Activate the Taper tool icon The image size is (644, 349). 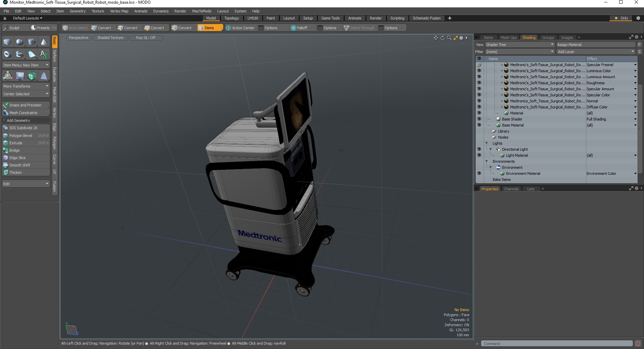[44, 76]
